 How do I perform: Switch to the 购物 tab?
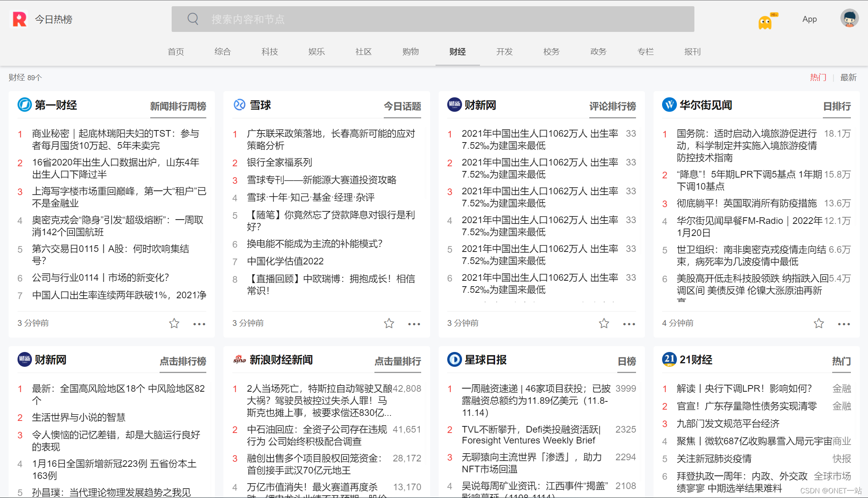[x=411, y=52]
